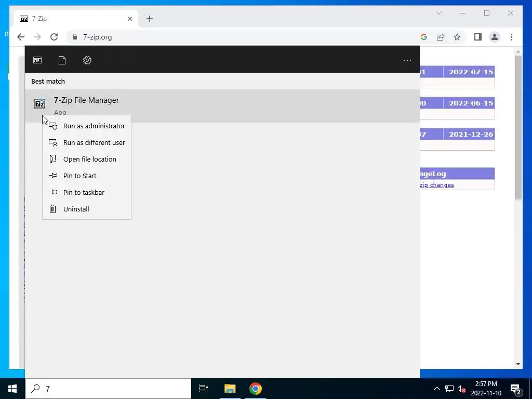This screenshot has width=532, height=399.
Task: Open Chrome profile avatar
Action: [495, 37]
